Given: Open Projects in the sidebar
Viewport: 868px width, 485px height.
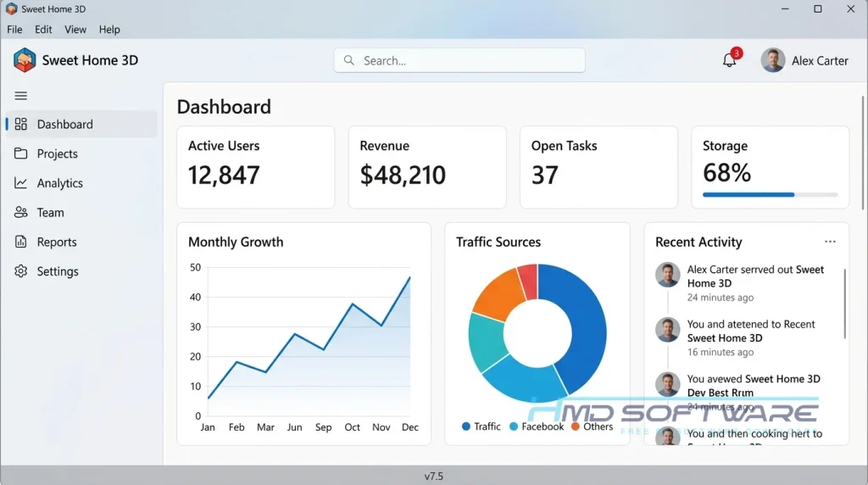Looking at the screenshot, I should (x=82, y=153).
